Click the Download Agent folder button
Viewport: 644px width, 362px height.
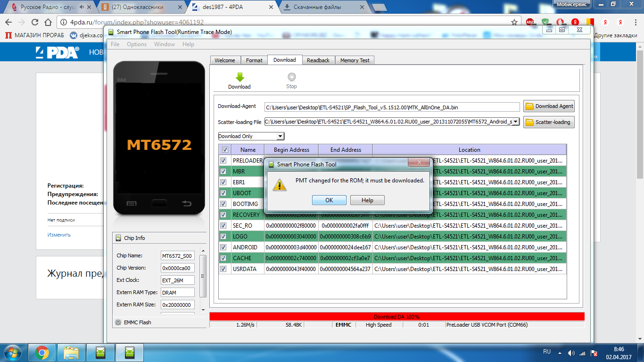pyautogui.click(x=549, y=107)
